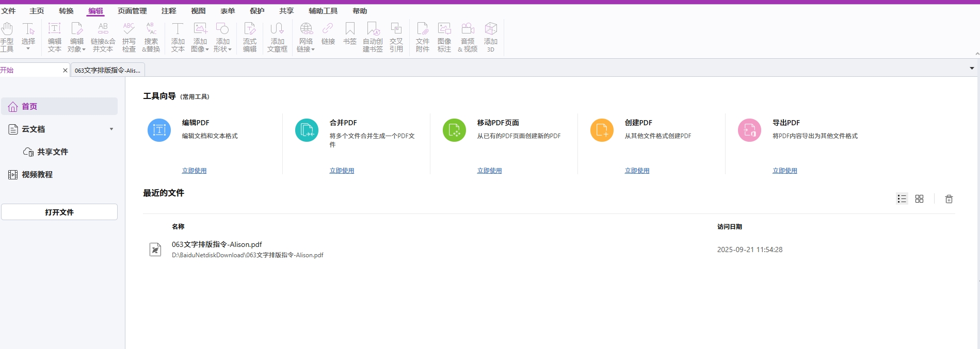Click access date 2025-09-21 11:54:28
980x349 pixels.
click(750, 250)
